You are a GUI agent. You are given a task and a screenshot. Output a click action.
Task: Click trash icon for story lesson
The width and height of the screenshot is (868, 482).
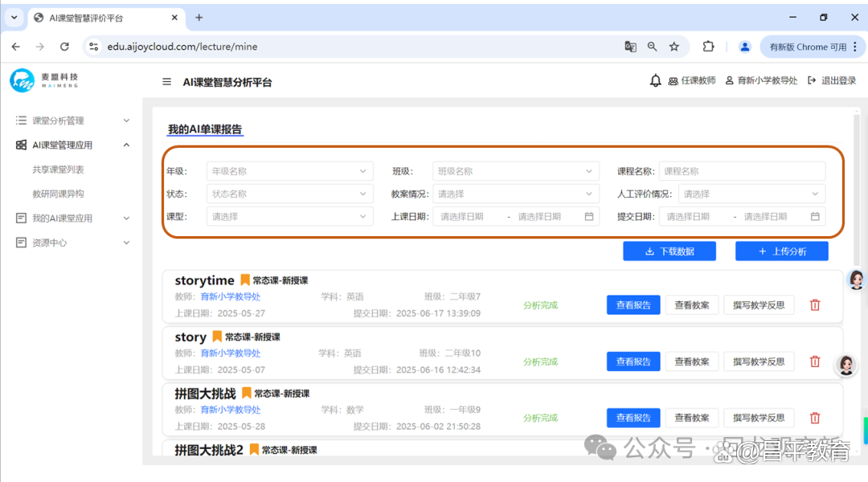coord(815,361)
